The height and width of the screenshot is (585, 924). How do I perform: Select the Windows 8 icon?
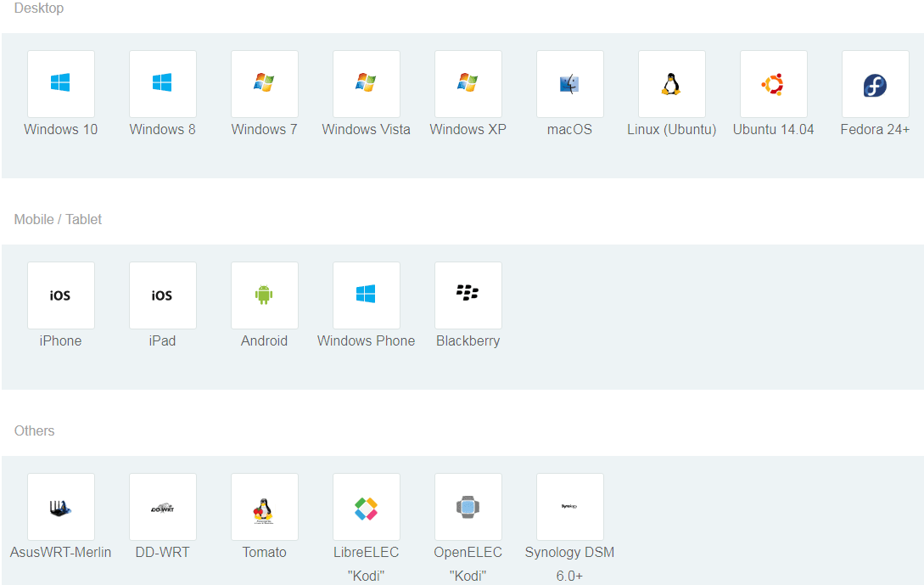pos(163,84)
